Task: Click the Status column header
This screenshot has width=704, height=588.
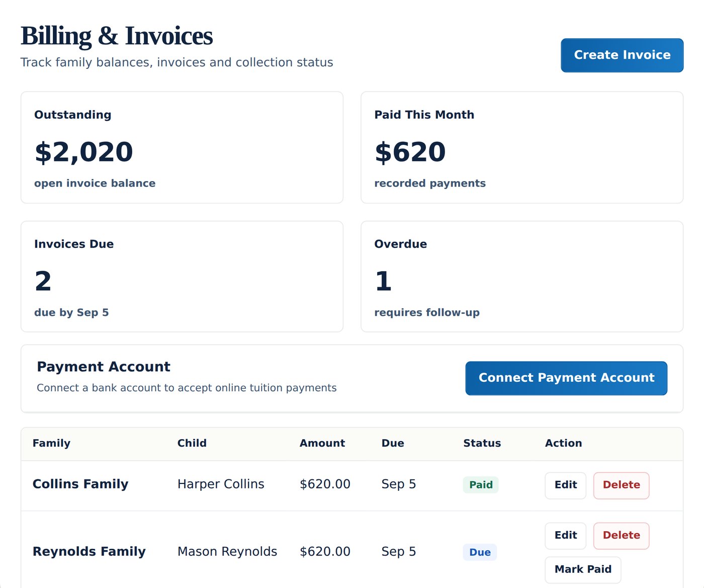Action: point(482,443)
